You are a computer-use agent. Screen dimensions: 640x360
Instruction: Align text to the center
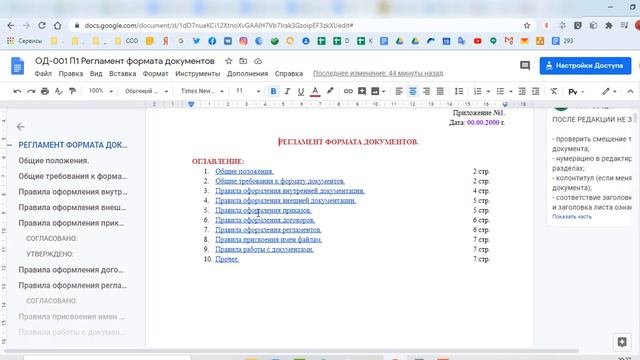coord(413,91)
